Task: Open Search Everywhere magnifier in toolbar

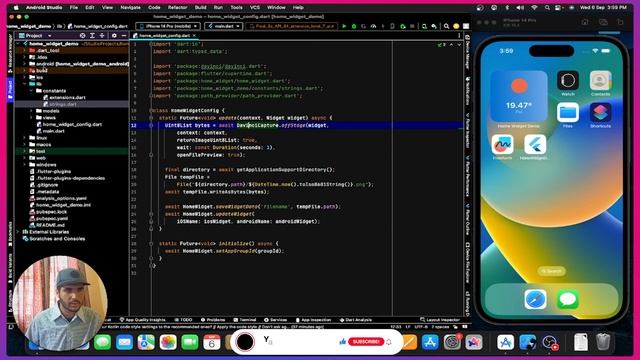Action: [447, 26]
